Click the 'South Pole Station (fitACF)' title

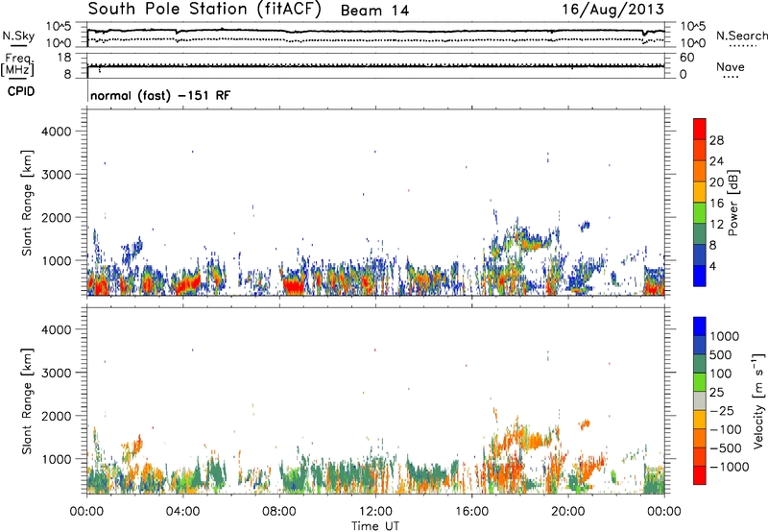click(x=204, y=10)
